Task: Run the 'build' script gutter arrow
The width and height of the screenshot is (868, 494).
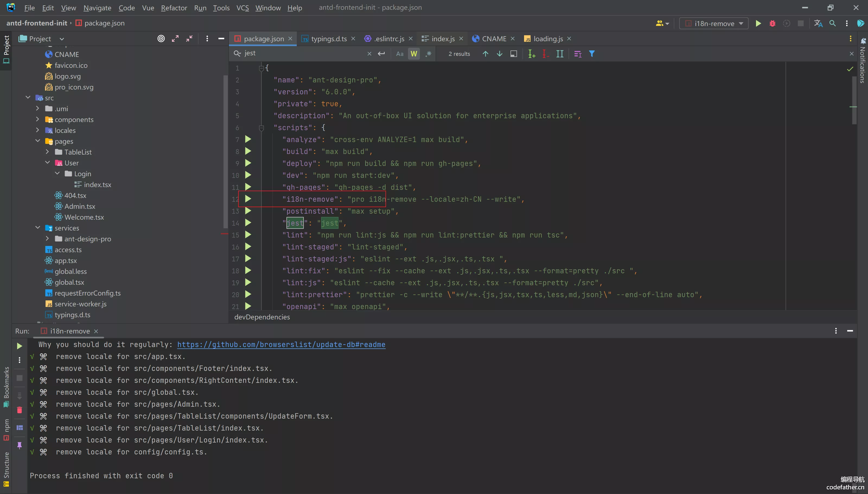Action: 248,151
